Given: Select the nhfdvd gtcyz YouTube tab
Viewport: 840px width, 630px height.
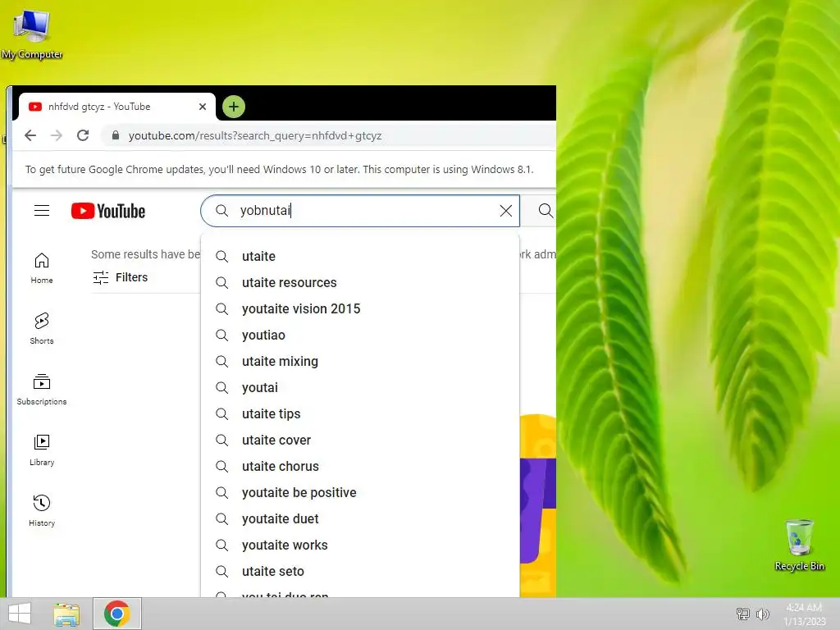Looking at the screenshot, I should tap(116, 107).
